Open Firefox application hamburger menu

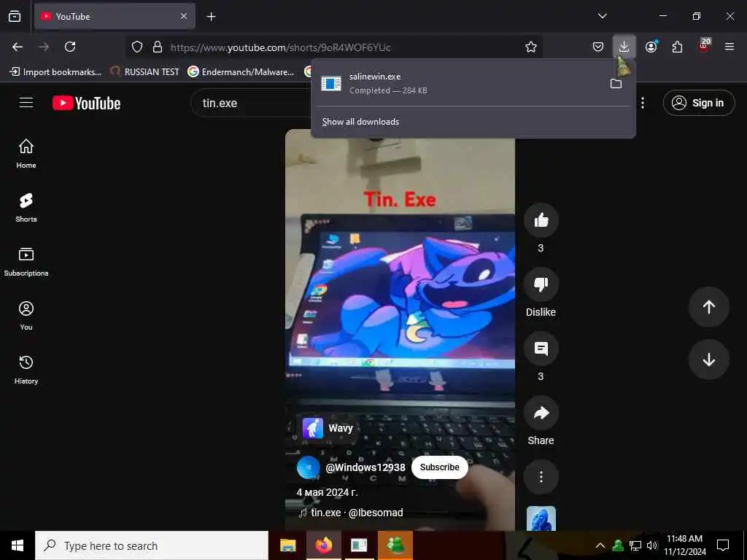pos(729,47)
